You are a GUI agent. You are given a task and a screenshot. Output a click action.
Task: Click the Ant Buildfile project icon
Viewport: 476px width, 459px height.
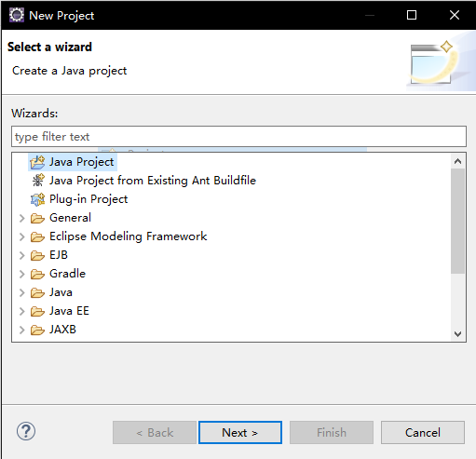pos(38,181)
